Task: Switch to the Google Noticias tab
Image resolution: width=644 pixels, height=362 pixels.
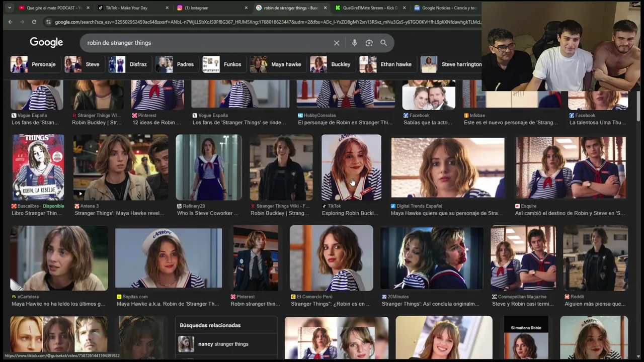Action: pos(445,8)
